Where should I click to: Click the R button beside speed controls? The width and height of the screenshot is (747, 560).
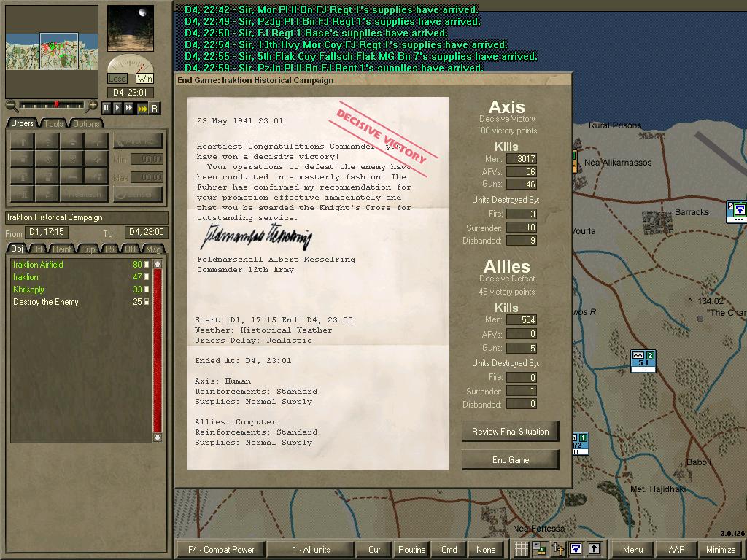[155, 108]
